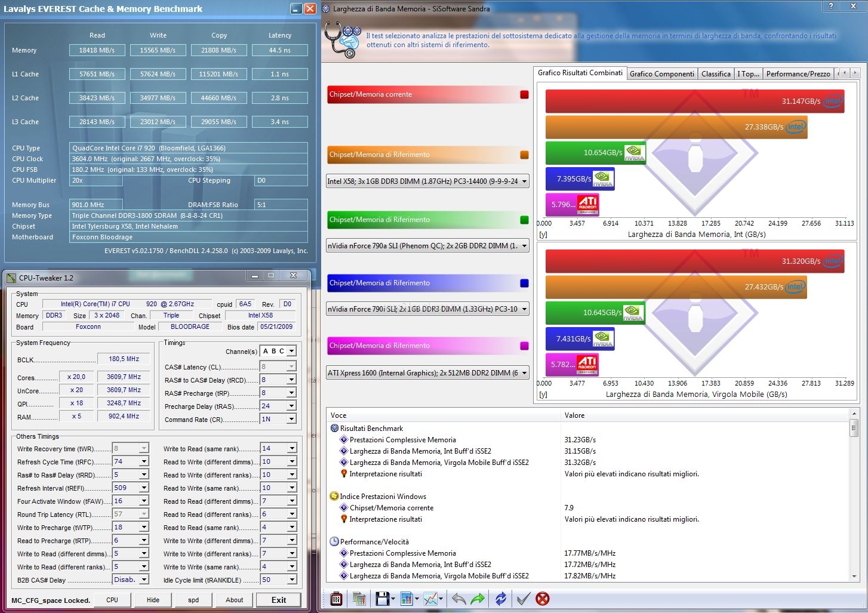Click the Intel logo on the 31.147GB/s bar
Viewport: 868px width, 613px height.
pyautogui.click(x=833, y=101)
